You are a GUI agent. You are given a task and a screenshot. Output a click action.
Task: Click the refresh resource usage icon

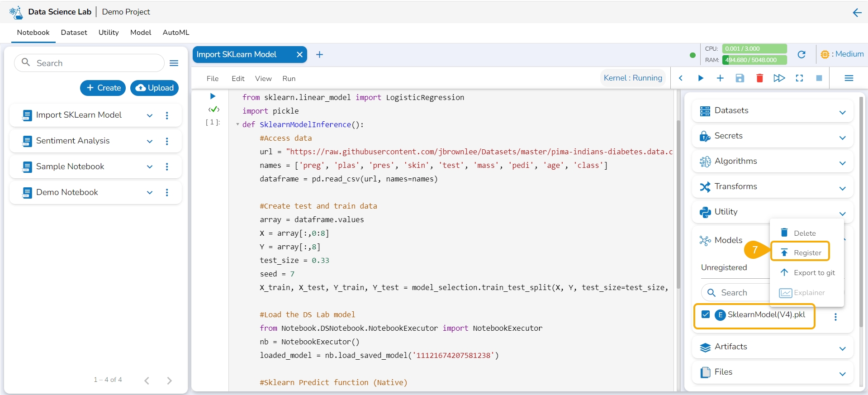click(x=802, y=54)
